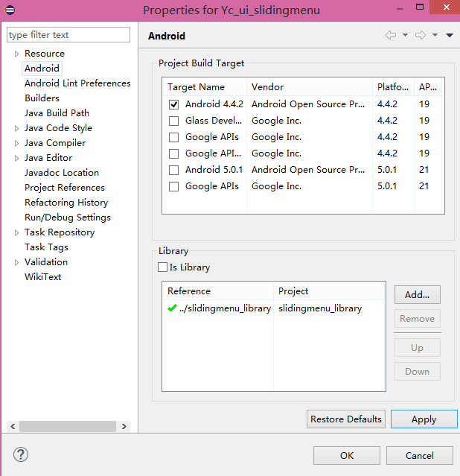
Task: Click the Eclipse icon in title bar
Action: click(x=10, y=10)
